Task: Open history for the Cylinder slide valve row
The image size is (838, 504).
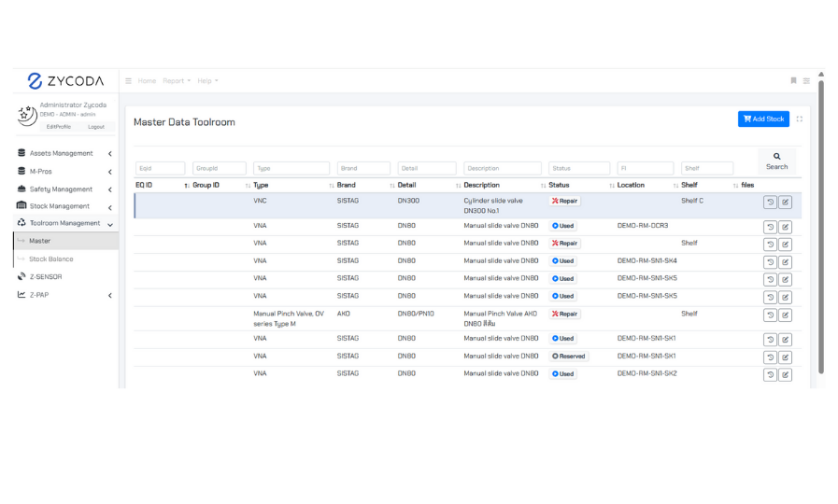Action: tap(770, 203)
